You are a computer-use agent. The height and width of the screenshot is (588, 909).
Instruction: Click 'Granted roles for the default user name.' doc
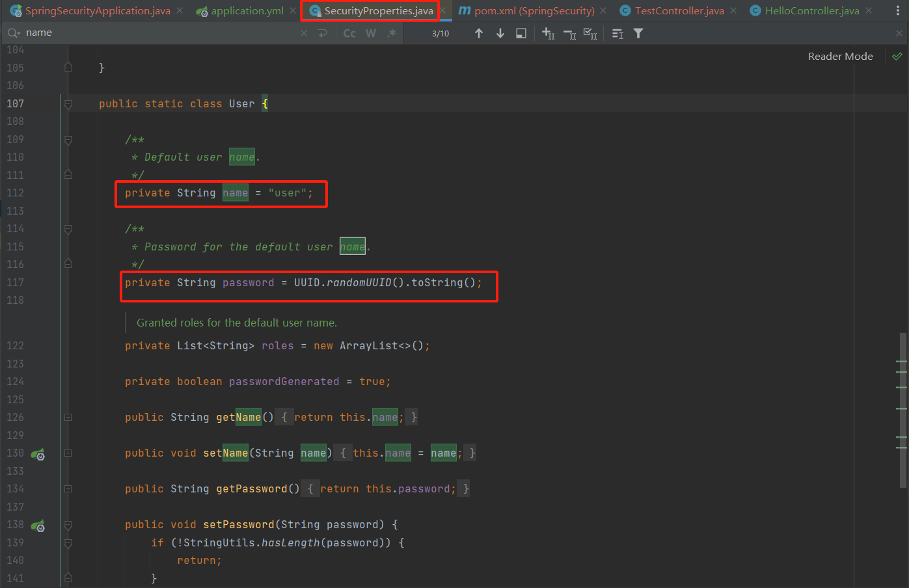pyautogui.click(x=237, y=323)
